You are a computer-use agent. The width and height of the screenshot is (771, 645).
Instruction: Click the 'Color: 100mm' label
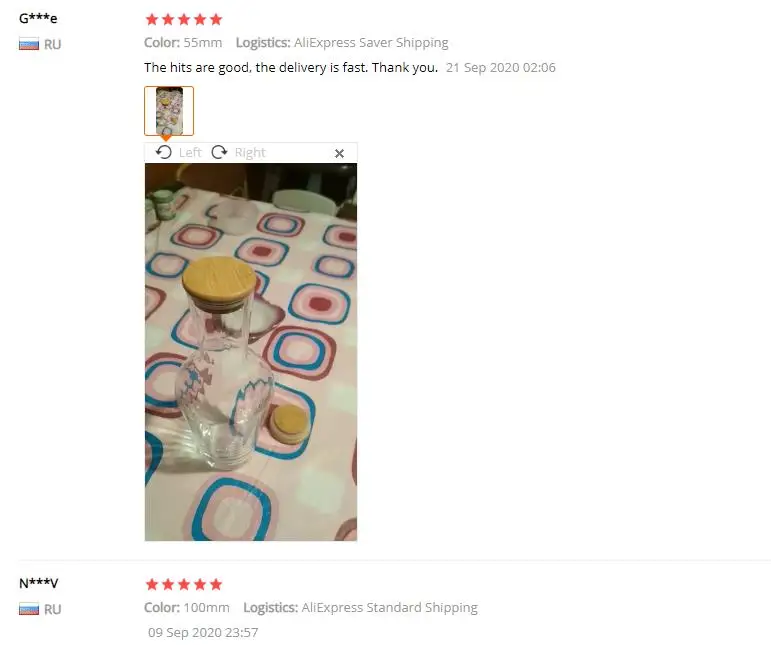tap(187, 608)
